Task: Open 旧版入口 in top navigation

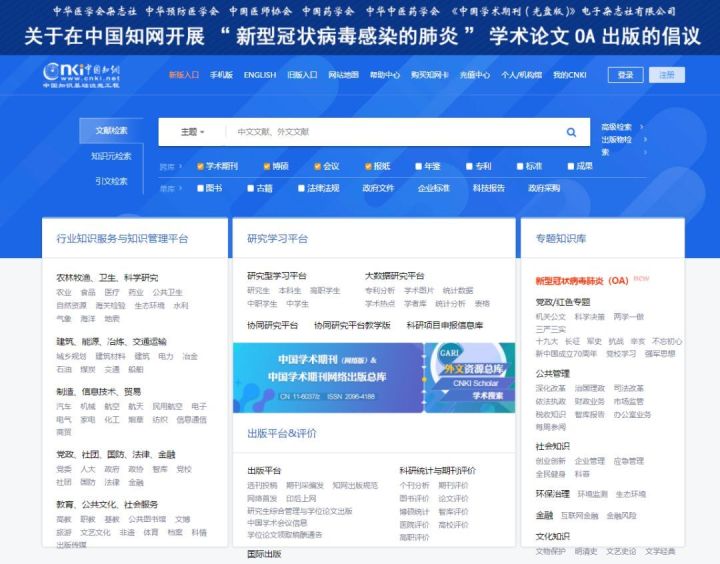Action: point(302,75)
